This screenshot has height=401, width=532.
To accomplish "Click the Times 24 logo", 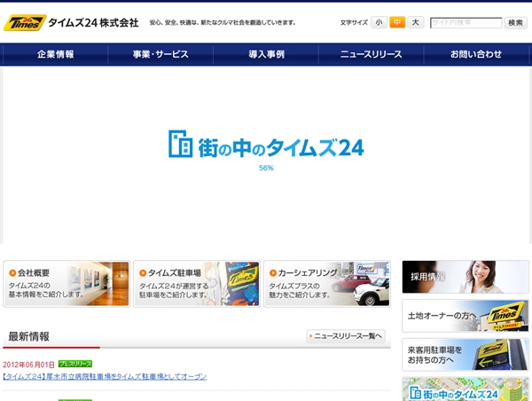I will (25, 23).
